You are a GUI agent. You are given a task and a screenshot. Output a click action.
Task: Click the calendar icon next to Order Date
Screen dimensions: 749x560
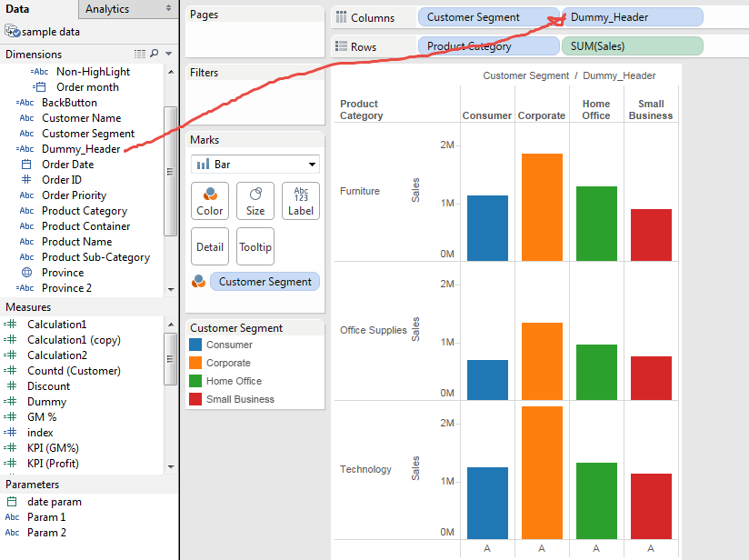(x=26, y=165)
